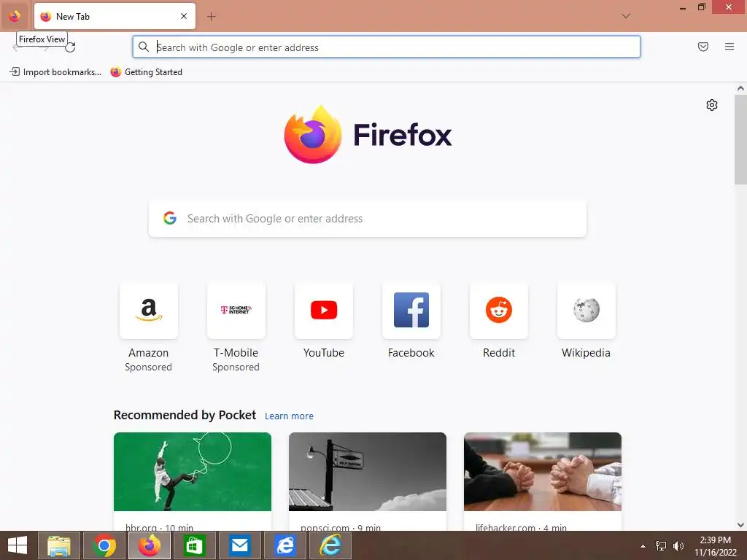Expand the List all tabs chevron
Screen dimensions: 747x560
pos(626,16)
